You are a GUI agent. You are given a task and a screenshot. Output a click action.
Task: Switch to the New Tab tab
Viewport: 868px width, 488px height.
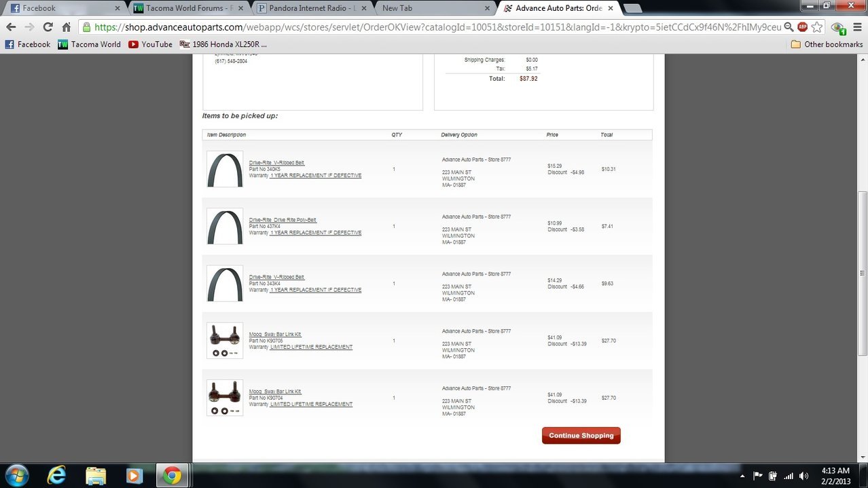coord(433,8)
